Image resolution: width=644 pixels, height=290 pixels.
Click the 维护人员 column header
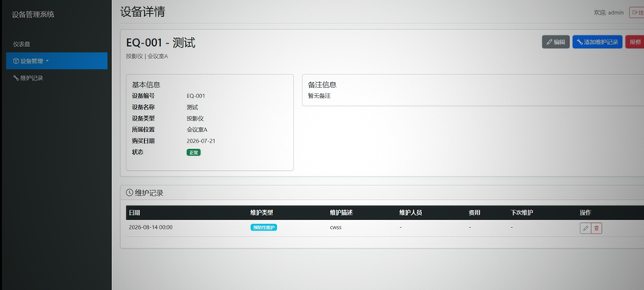coord(411,213)
